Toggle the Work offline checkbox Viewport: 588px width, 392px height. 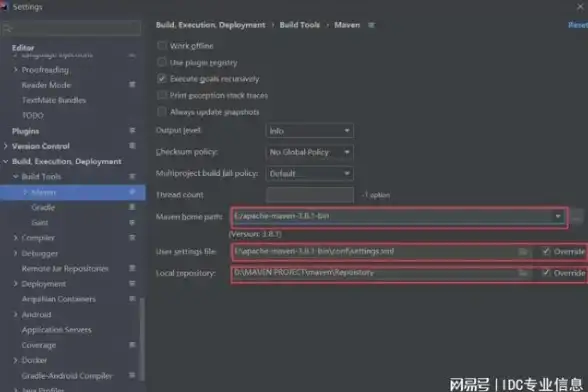pos(162,45)
